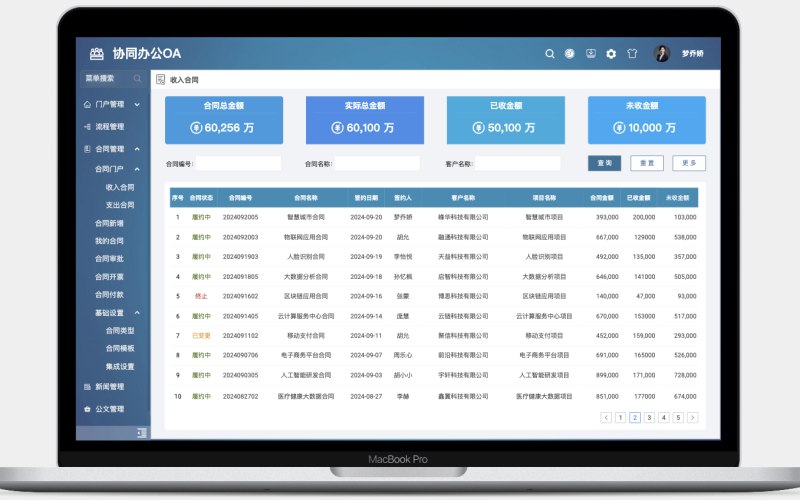The image size is (800, 500).
Task: Open 合同开票 menu item
Action: tap(109, 277)
